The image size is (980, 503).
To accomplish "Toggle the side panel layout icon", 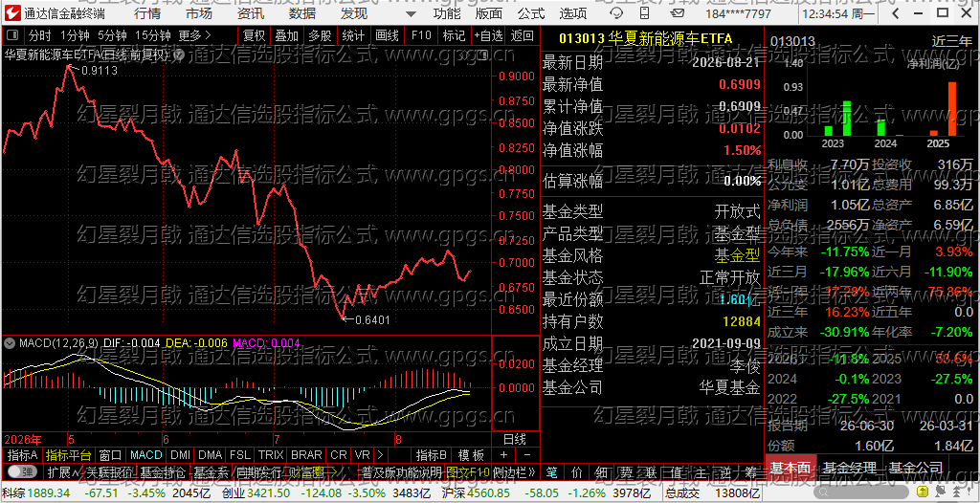I will (x=14, y=35).
